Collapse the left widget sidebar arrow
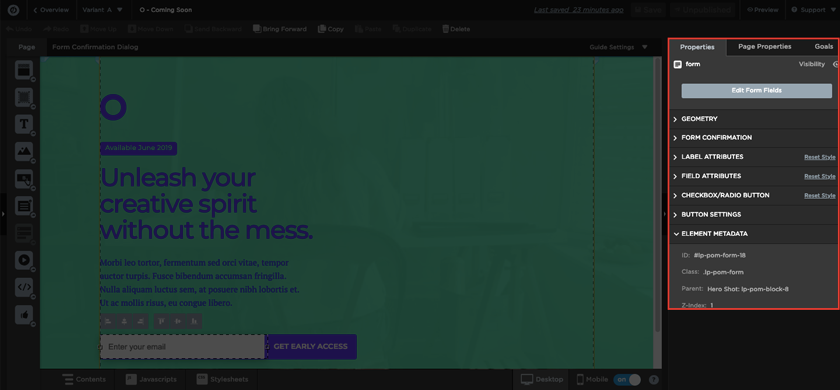The height and width of the screenshot is (390, 840). pos(3,214)
